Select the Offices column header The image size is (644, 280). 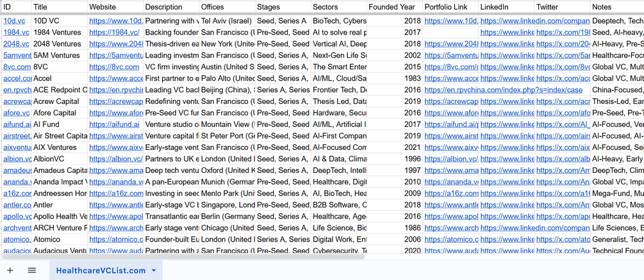tap(227, 7)
